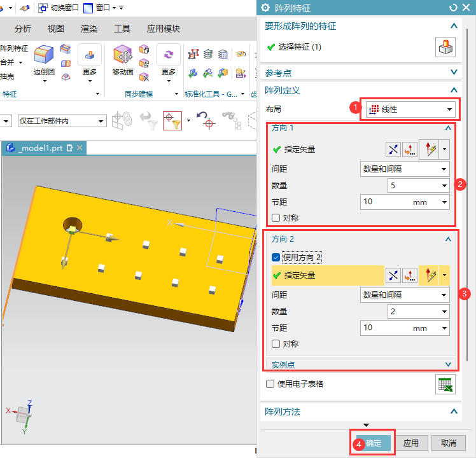Open the 仅在工作部件内 selection scope dropdown
The height and width of the screenshot is (458, 476).
pos(62,121)
